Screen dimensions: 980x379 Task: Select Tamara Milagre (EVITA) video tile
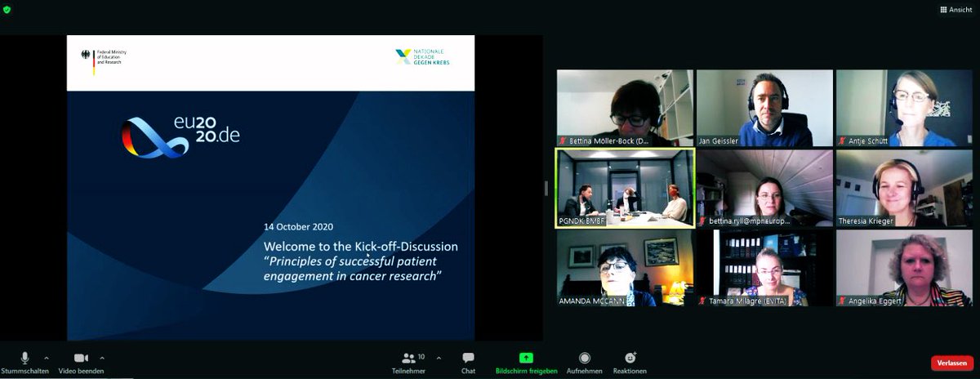coord(764,268)
